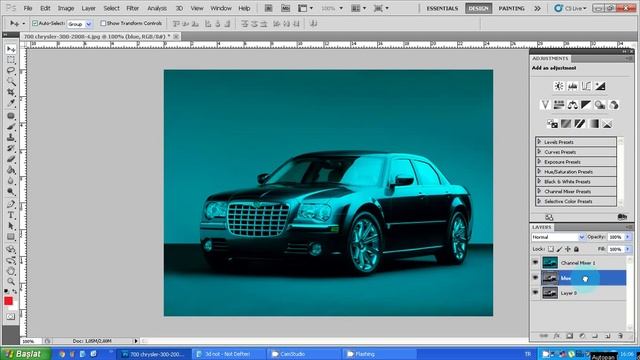Hide the Channel Mixer 1 layer
The width and height of the screenshot is (640, 360).
(x=536, y=263)
